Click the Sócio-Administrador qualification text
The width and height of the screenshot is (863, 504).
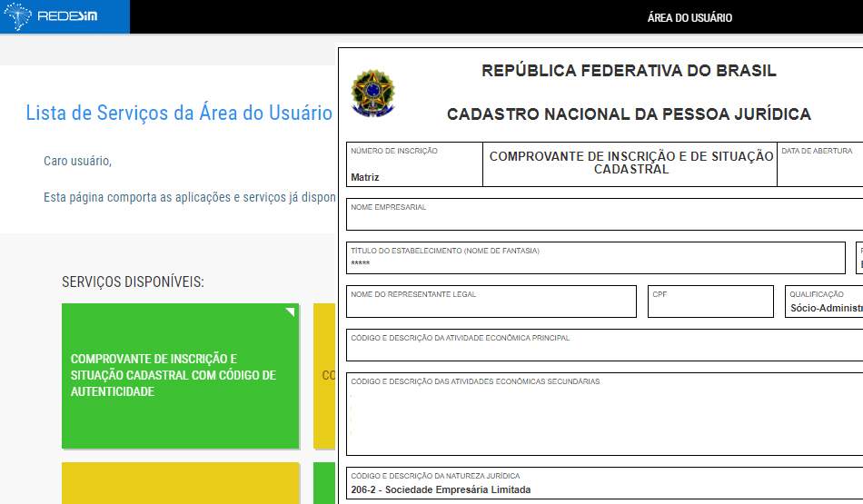[827, 308]
